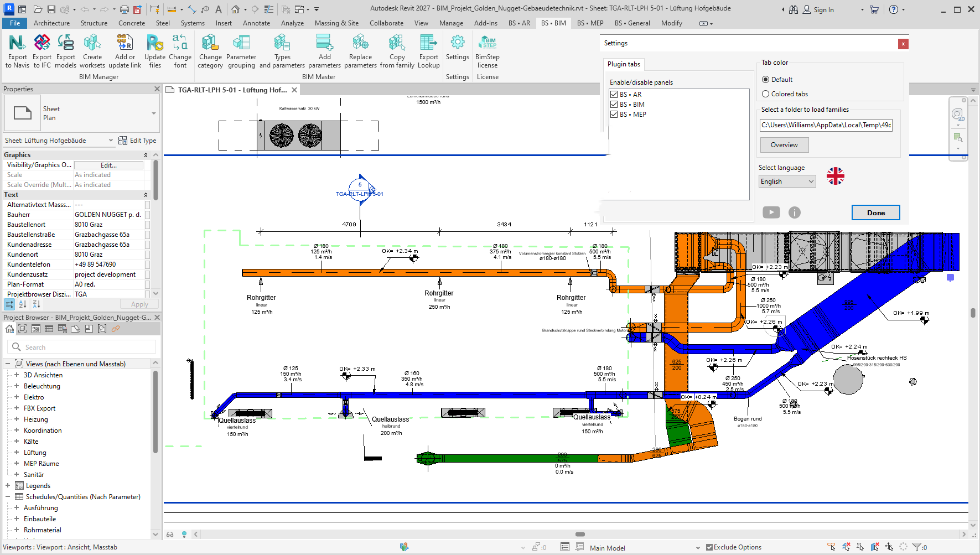Viewport: 980px width, 555px height.
Task: Open Annotate ribbon tab
Action: click(x=256, y=23)
